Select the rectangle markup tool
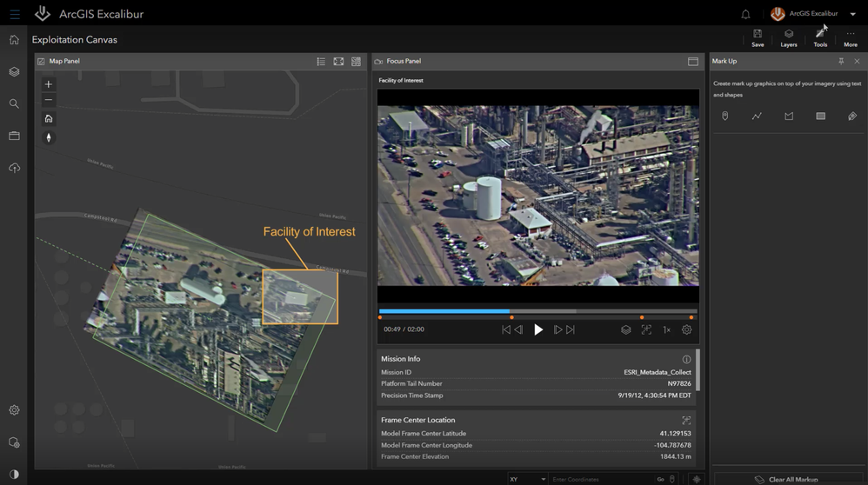 coord(820,116)
